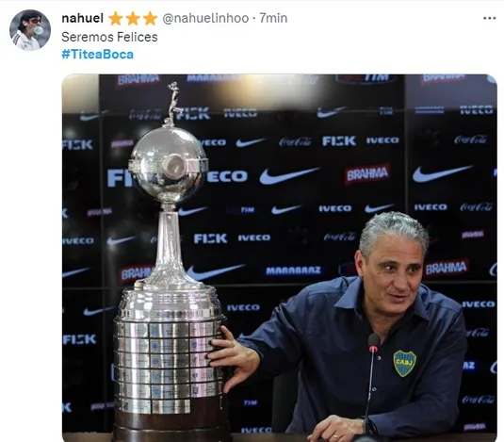The image size is (504, 442).
Task: Open the attached press conference photo
Action: point(280,258)
